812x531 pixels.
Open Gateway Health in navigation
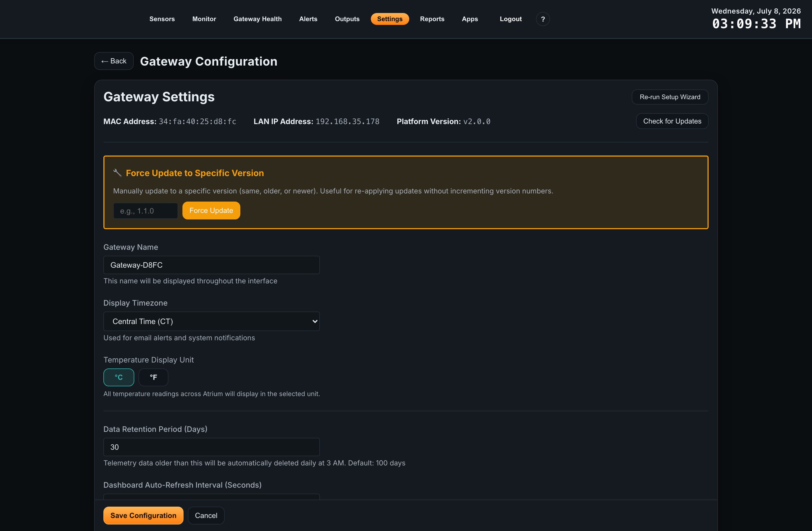click(258, 19)
